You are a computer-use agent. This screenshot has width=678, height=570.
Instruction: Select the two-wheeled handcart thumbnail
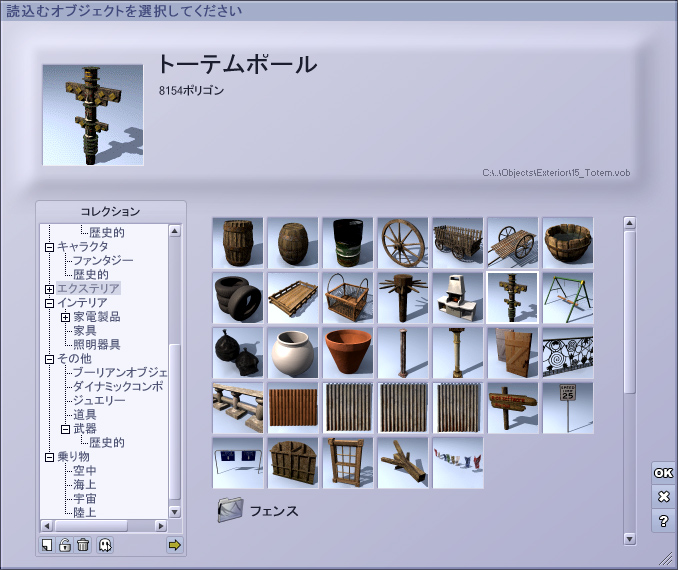[x=513, y=243]
